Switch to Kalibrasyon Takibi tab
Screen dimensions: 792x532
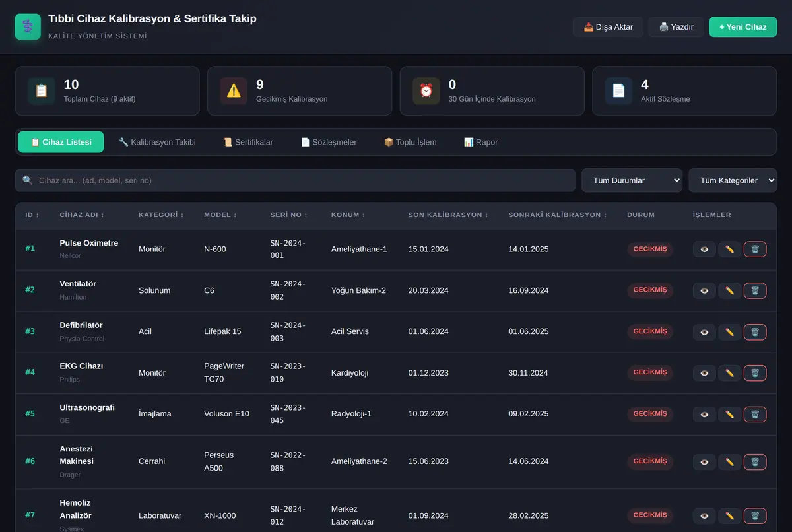click(x=157, y=142)
